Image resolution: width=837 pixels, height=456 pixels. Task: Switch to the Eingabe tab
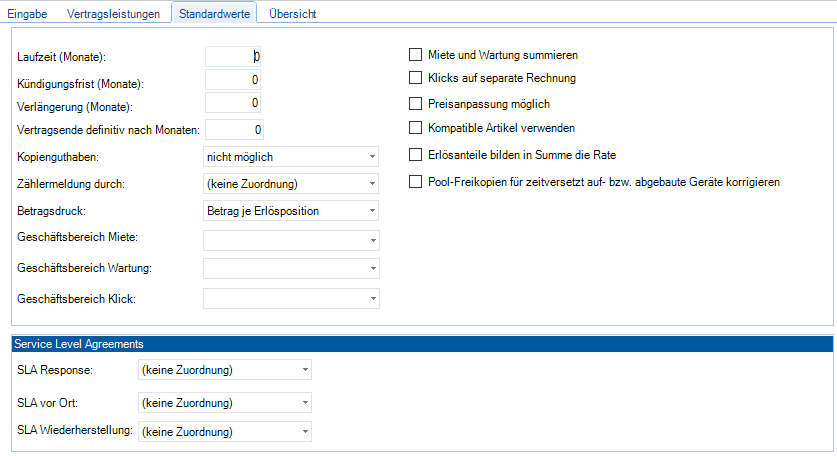coord(27,13)
